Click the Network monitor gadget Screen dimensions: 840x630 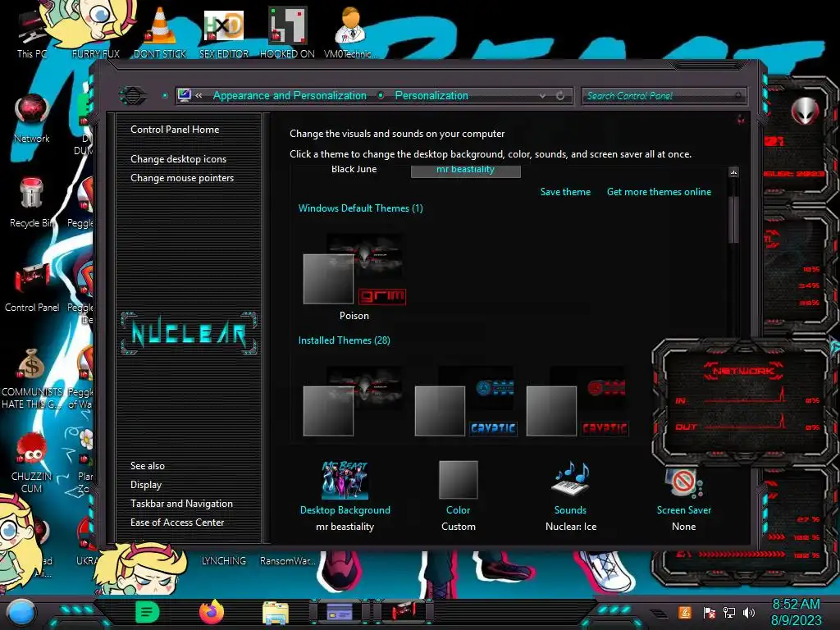745,402
